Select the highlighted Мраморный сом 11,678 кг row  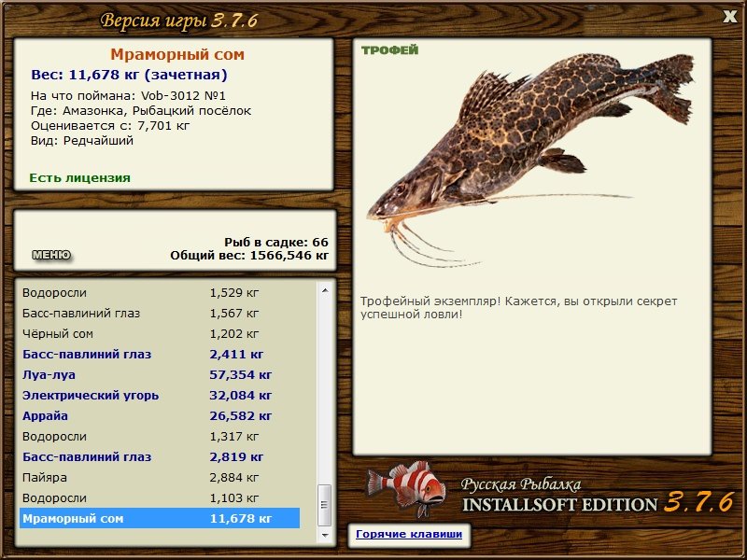pyautogui.click(x=160, y=518)
